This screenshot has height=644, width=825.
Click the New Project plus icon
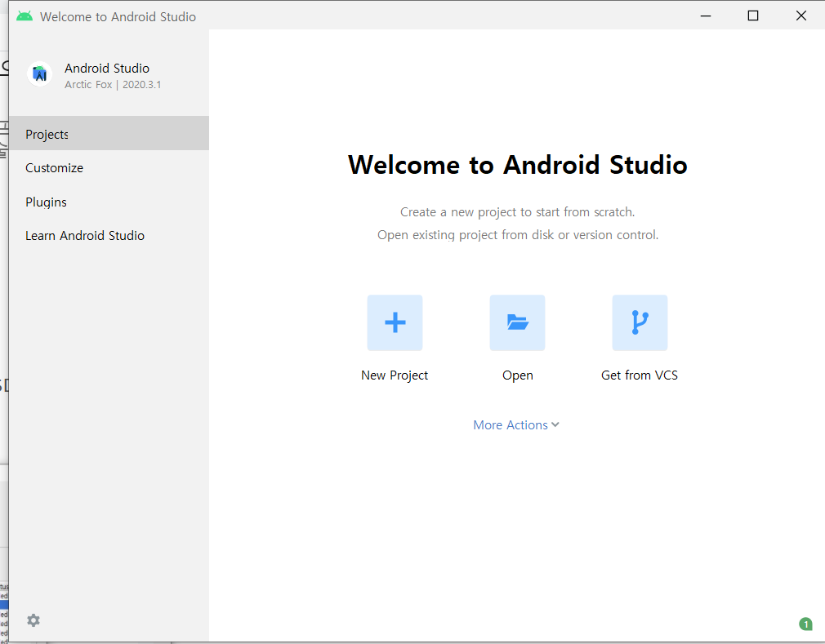pos(395,322)
